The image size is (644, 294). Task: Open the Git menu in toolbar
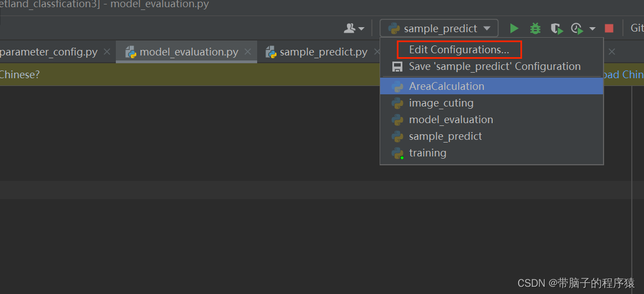click(x=637, y=28)
